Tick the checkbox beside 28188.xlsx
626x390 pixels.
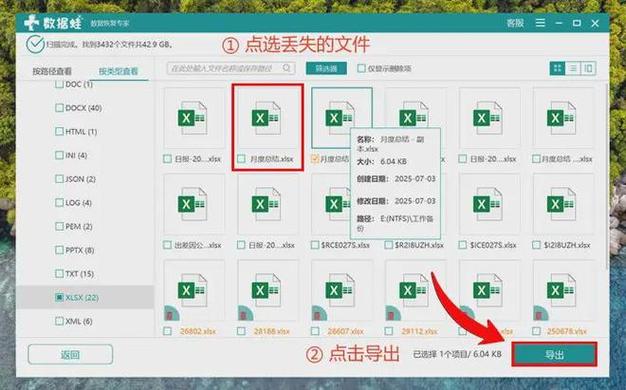[x=241, y=331]
